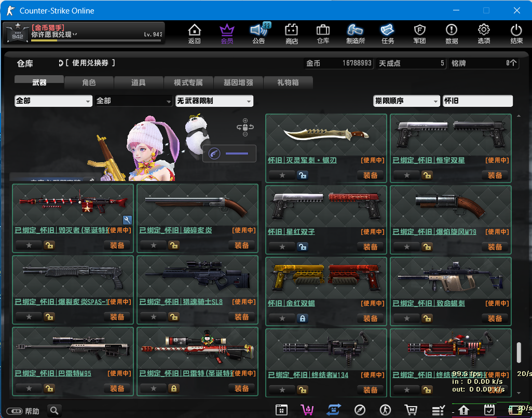Click the running figure icon in the bottom bar
532x418 pixels.
click(385, 410)
